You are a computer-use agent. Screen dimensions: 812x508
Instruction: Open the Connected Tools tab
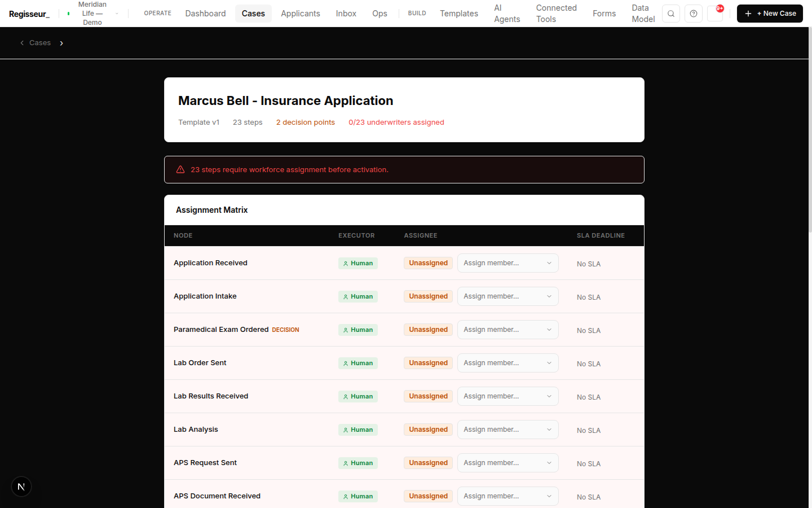click(x=556, y=14)
